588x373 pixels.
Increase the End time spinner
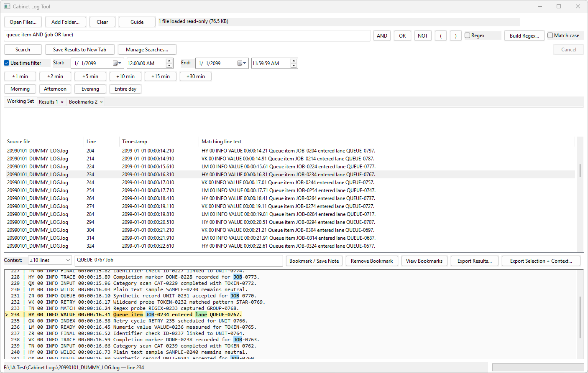(294, 61)
